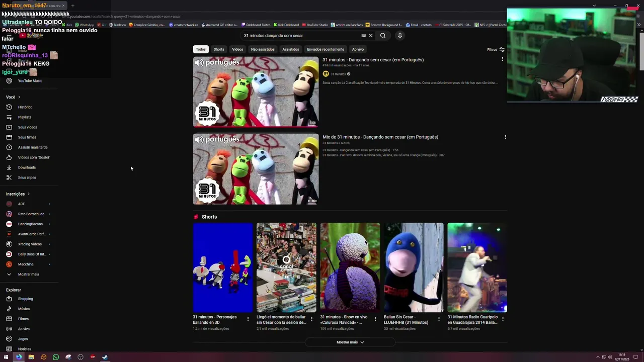Open options menu for Caluroso Navidad short
This screenshot has height=362, width=644.
pyautogui.click(x=375, y=319)
